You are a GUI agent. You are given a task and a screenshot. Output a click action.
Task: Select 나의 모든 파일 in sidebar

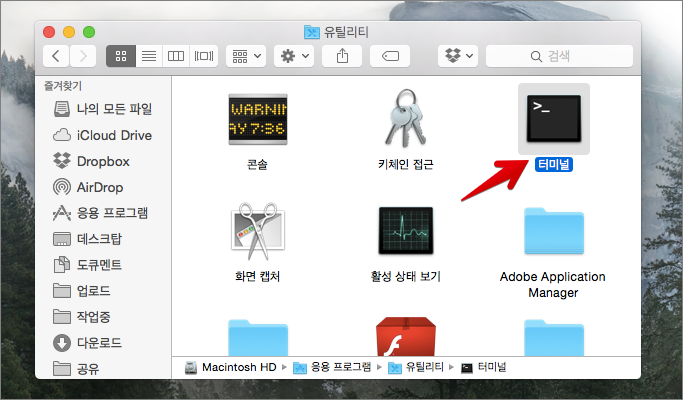click(103, 109)
